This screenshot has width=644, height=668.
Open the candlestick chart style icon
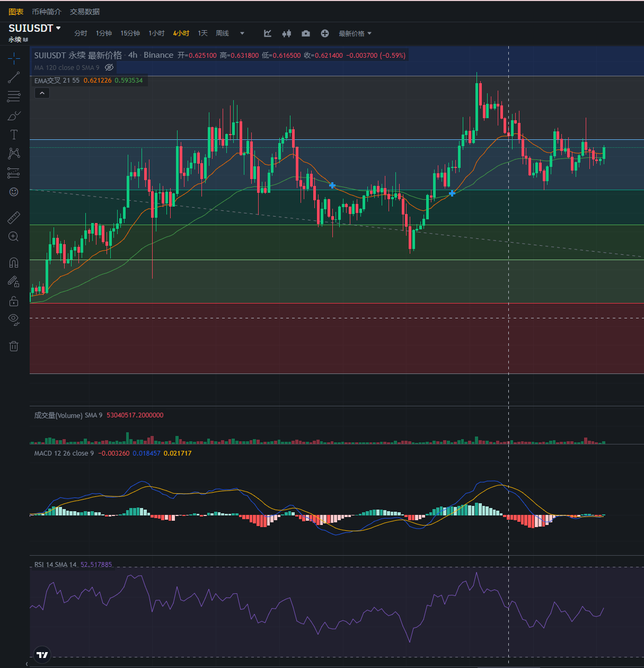[x=287, y=33]
